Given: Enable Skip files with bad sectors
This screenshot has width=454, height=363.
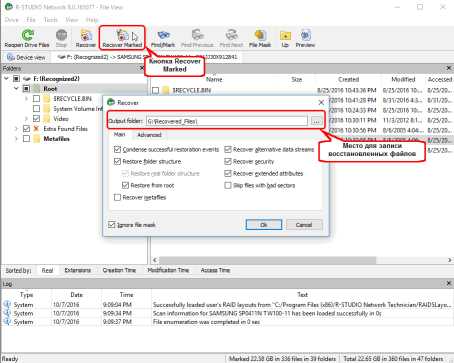Looking at the screenshot, I should pos(228,185).
